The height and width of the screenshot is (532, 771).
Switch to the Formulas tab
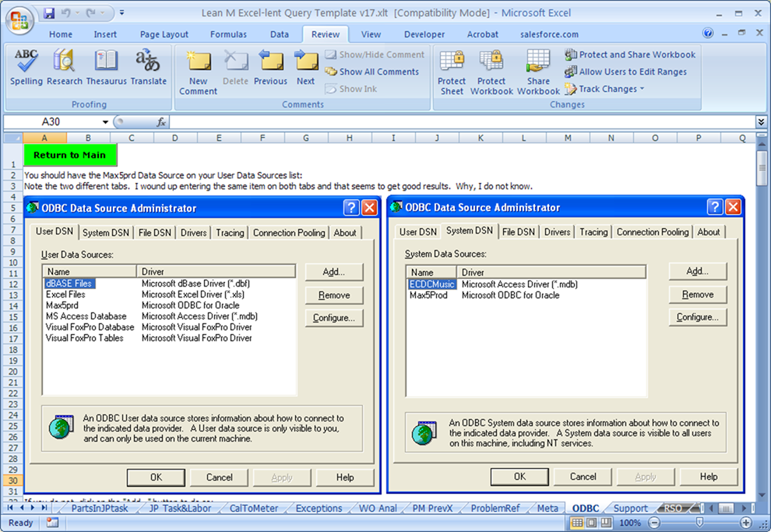click(x=228, y=34)
